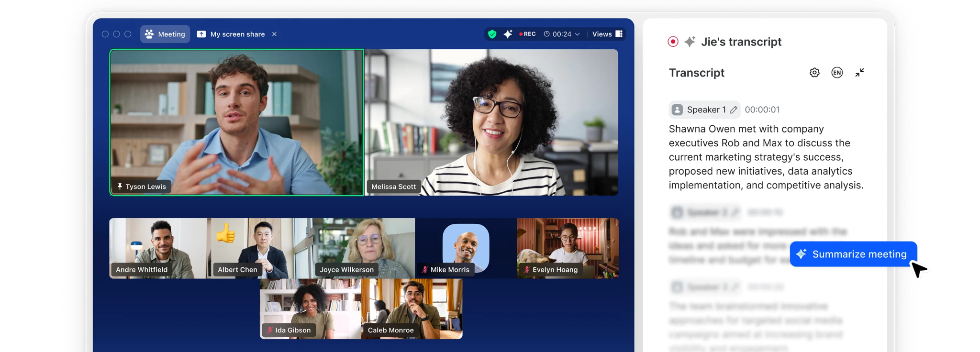
Task: Click the Caleb Monroe name label
Action: tap(390, 330)
